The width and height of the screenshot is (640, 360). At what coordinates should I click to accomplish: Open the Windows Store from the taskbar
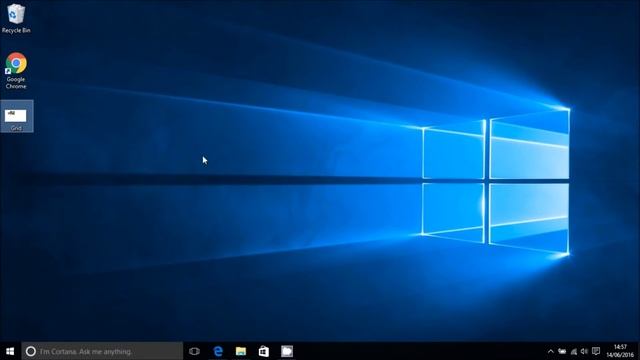click(264, 351)
